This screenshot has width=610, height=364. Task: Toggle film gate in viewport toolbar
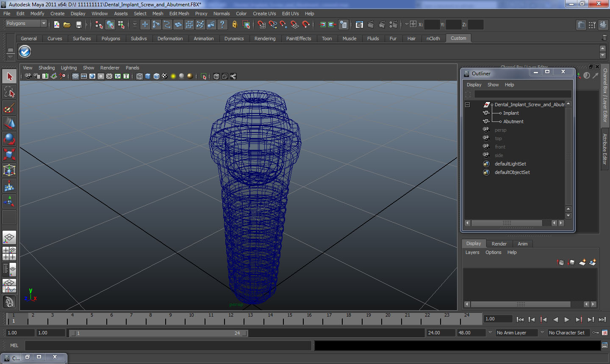pos(84,76)
